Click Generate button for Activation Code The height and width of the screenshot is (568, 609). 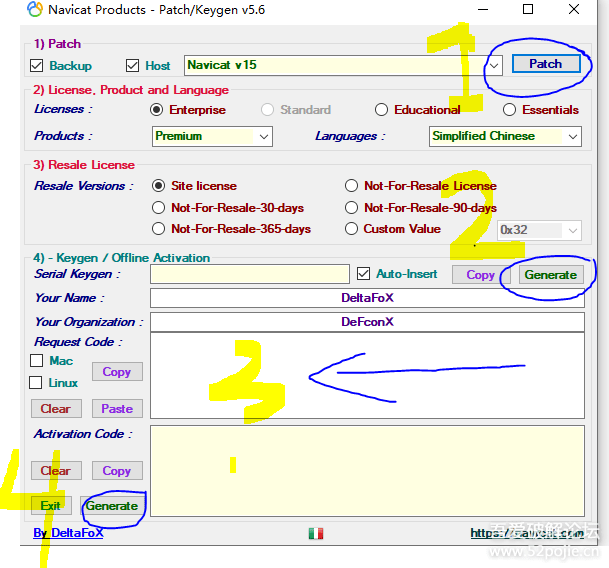click(112, 505)
